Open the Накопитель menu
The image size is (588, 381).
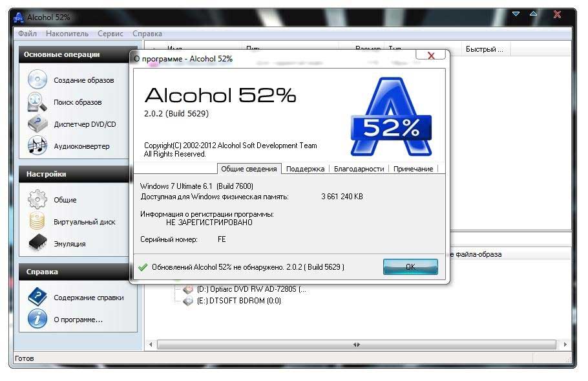point(67,34)
